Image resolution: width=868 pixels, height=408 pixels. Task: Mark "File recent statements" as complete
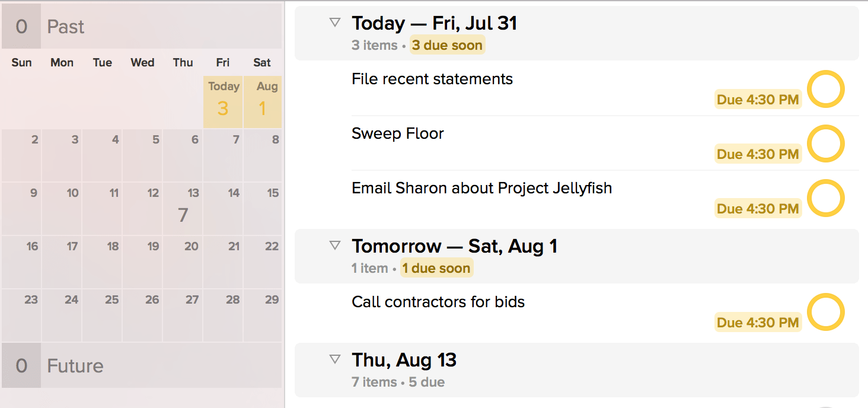(x=826, y=89)
